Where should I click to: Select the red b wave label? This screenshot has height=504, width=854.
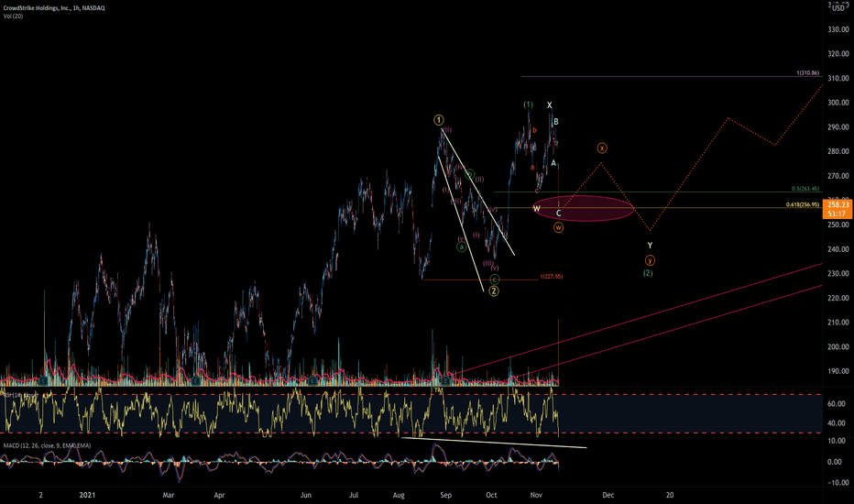pyautogui.click(x=535, y=130)
